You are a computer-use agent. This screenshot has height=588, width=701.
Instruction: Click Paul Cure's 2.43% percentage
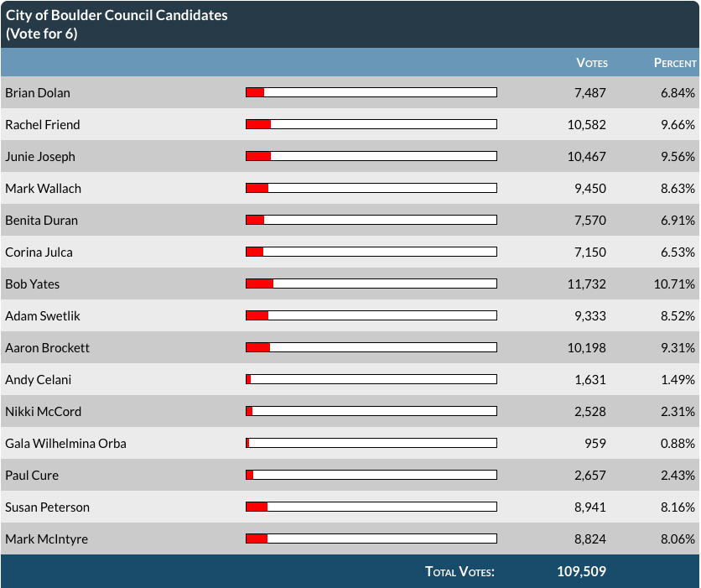pos(678,476)
